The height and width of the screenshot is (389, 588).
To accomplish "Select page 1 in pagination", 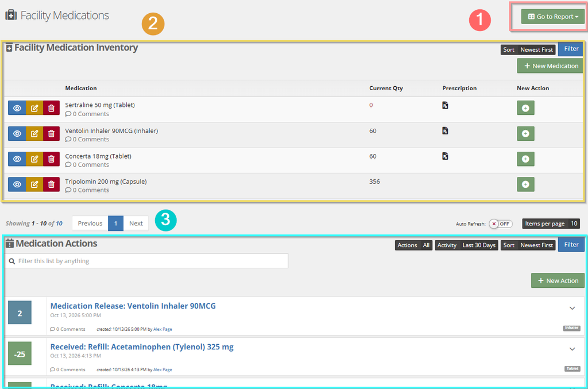I will coord(115,224).
